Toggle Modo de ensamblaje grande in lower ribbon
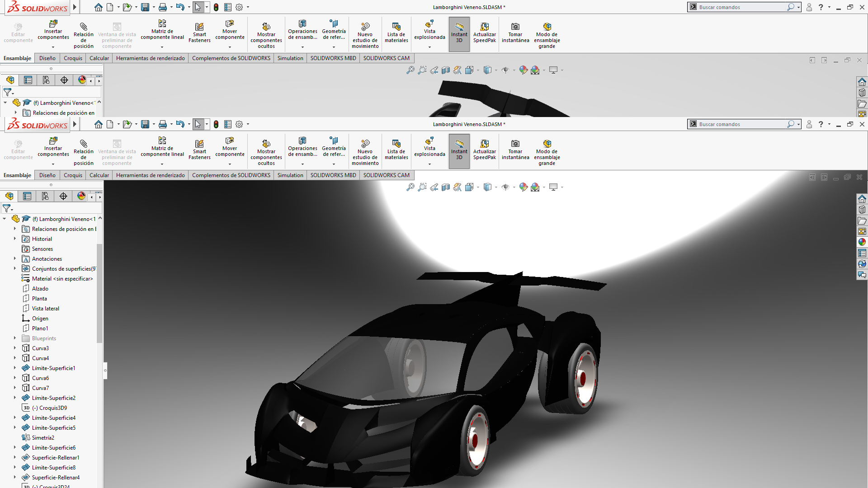Screen dimensions: 868x488 click(x=547, y=153)
